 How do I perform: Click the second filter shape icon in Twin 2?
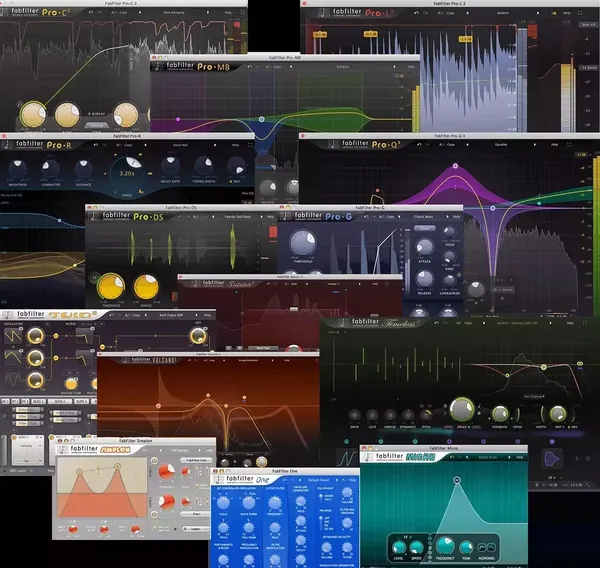click(84, 358)
